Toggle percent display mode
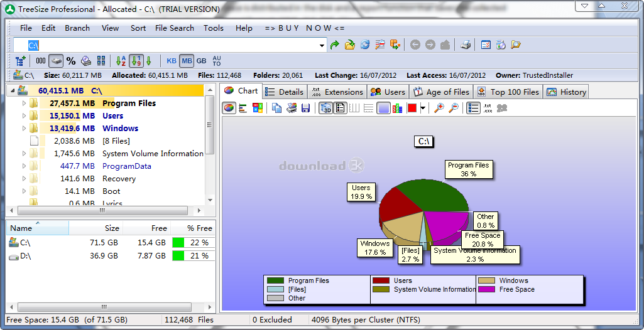The height and width of the screenshot is (330, 644). pos(71,61)
